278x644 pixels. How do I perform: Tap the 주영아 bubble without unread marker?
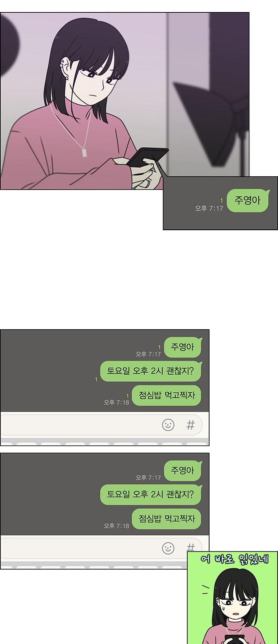coord(183,471)
